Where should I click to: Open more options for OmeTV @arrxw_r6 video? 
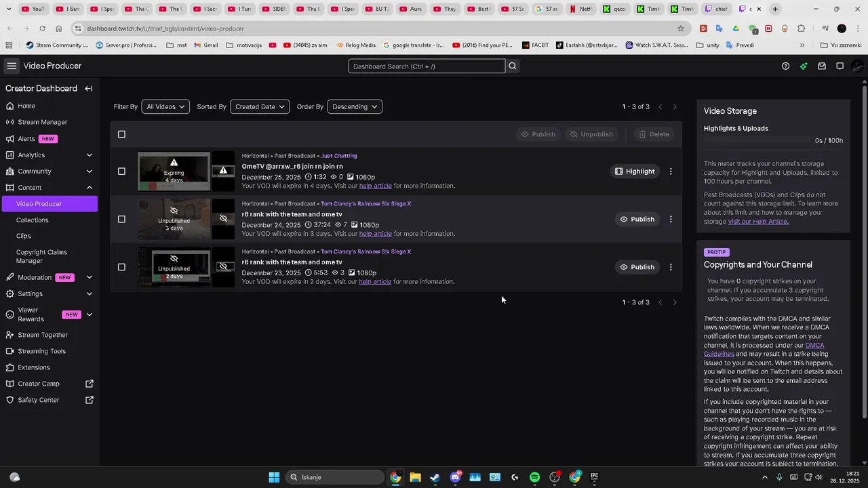[671, 171]
